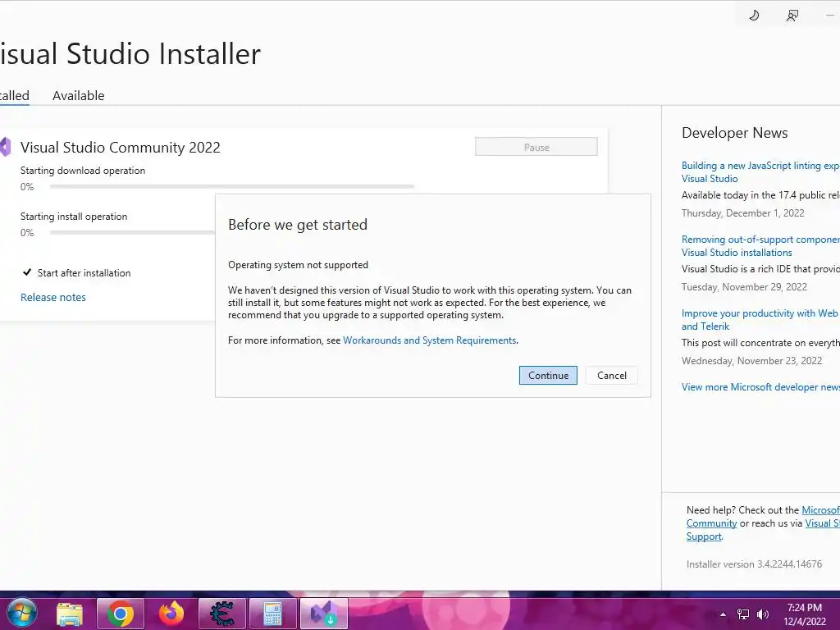Select 'Before we get started' heading
840x630 pixels.
[298, 225]
